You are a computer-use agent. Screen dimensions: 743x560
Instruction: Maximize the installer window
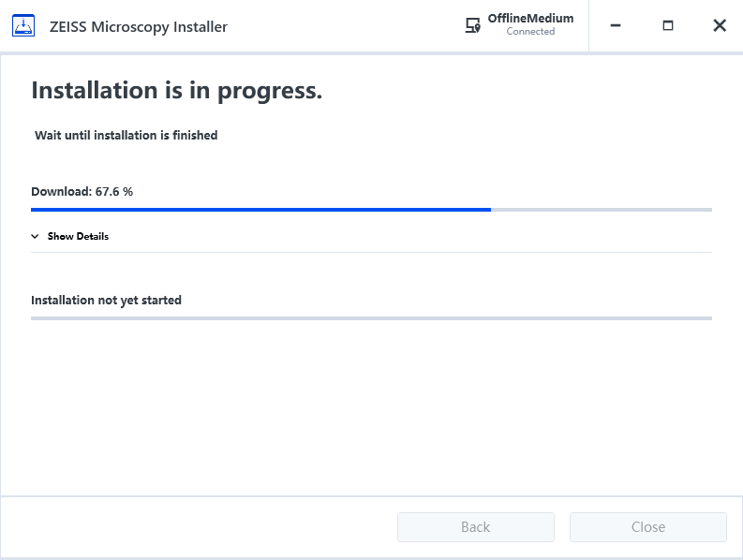pos(668,26)
